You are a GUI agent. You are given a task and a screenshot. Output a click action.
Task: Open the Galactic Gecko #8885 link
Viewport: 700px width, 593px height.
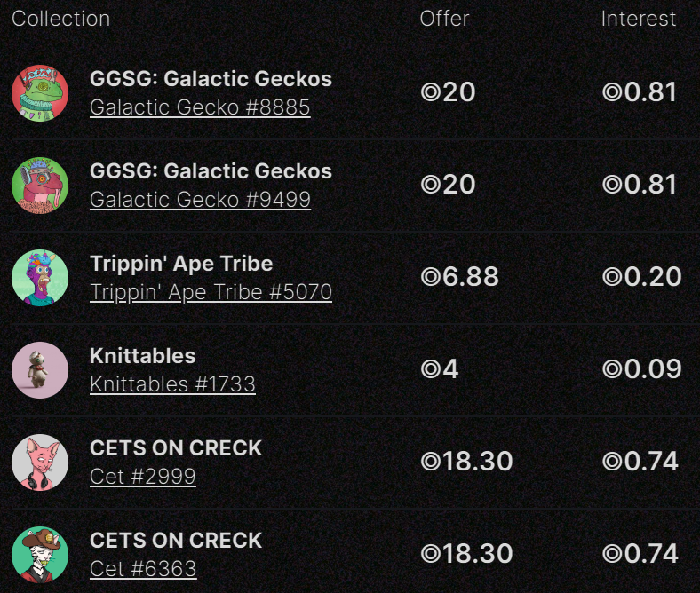coord(200,107)
